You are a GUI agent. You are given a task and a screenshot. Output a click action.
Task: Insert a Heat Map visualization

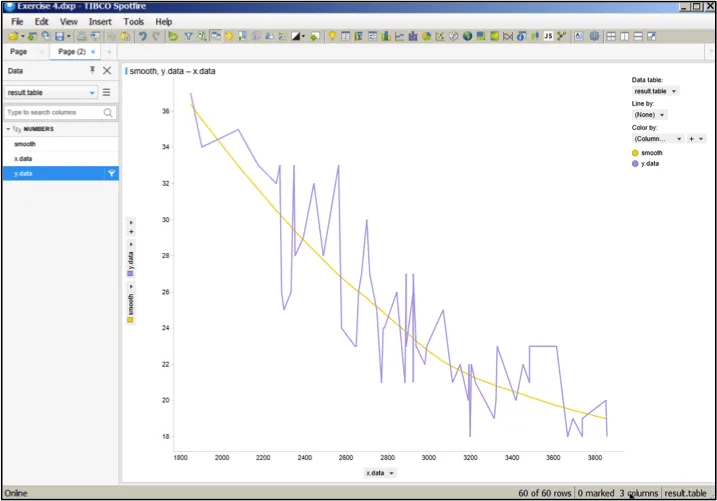(x=494, y=36)
